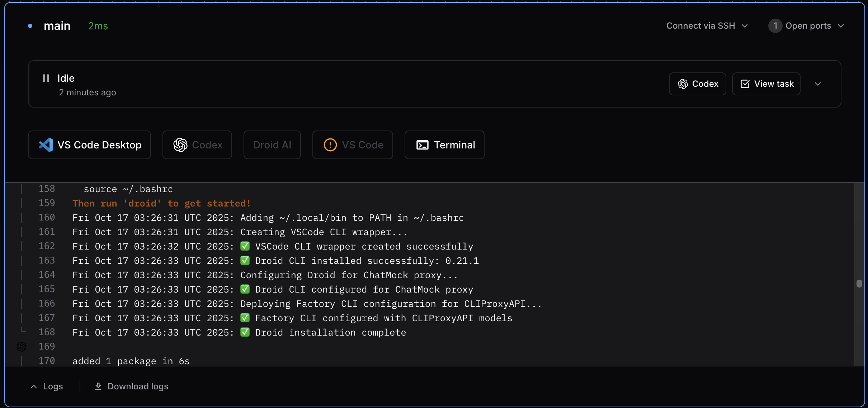Click the Download logs arrow icon

[98, 386]
